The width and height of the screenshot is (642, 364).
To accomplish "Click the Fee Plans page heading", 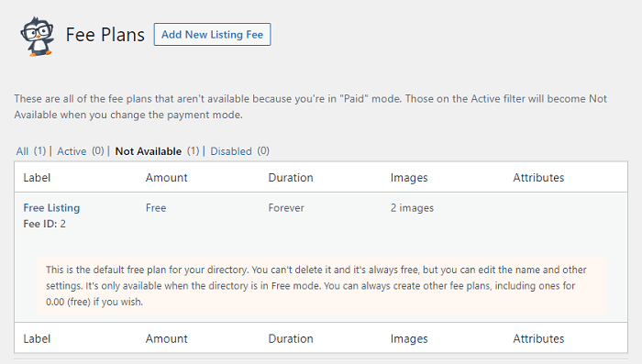I will pyautogui.click(x=105, y=35).
